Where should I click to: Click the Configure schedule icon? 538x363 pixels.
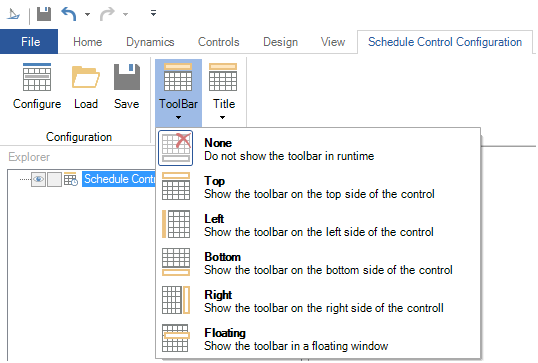tap(37, 77)
